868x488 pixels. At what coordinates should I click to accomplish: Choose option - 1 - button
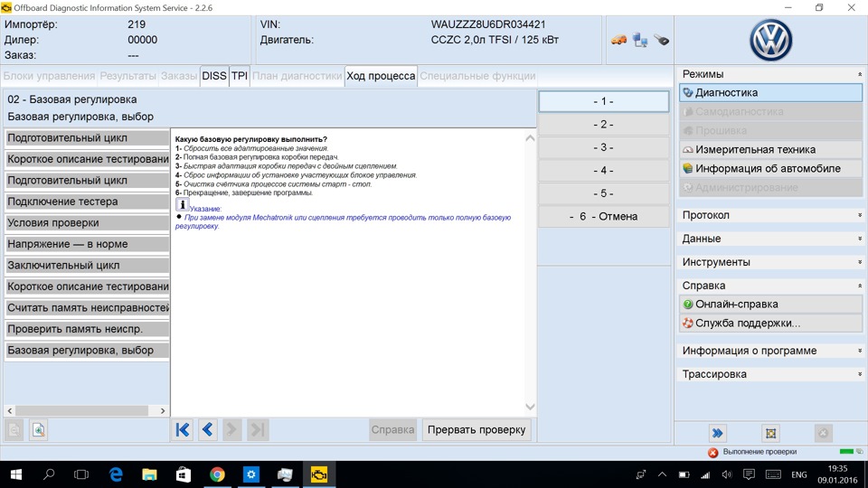[x=603, y=101]
